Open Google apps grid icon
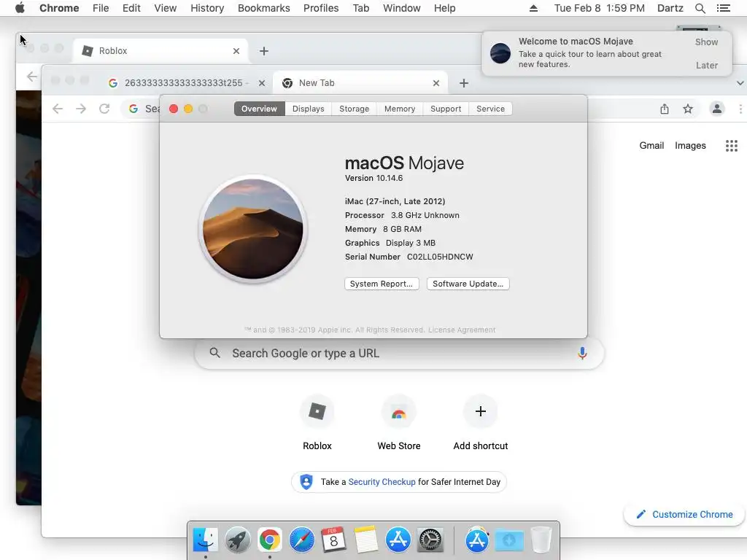 pos(731,146)
